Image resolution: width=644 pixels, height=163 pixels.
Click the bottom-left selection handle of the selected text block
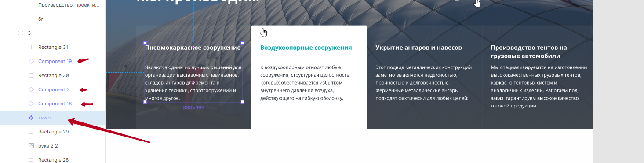coord(145,102)
